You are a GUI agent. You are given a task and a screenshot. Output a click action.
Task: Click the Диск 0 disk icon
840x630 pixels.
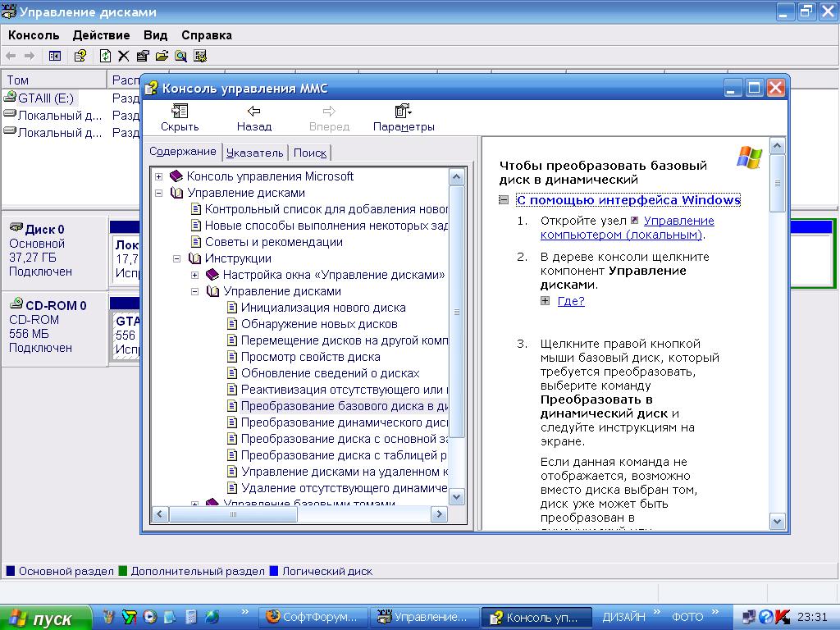point(16,228)
